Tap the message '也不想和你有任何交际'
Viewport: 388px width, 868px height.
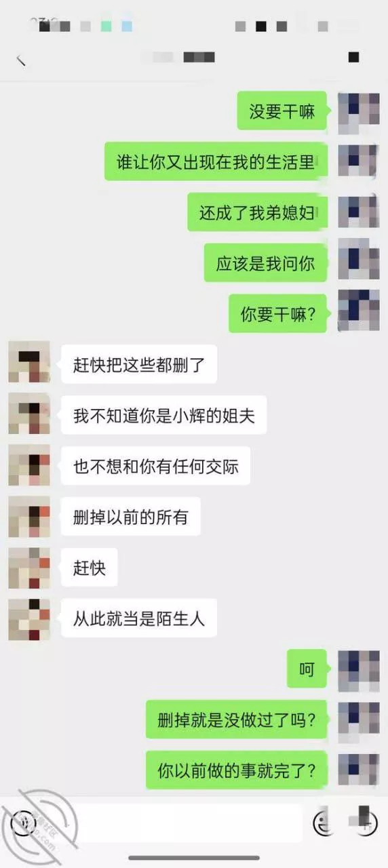click(x=155, y=466)
